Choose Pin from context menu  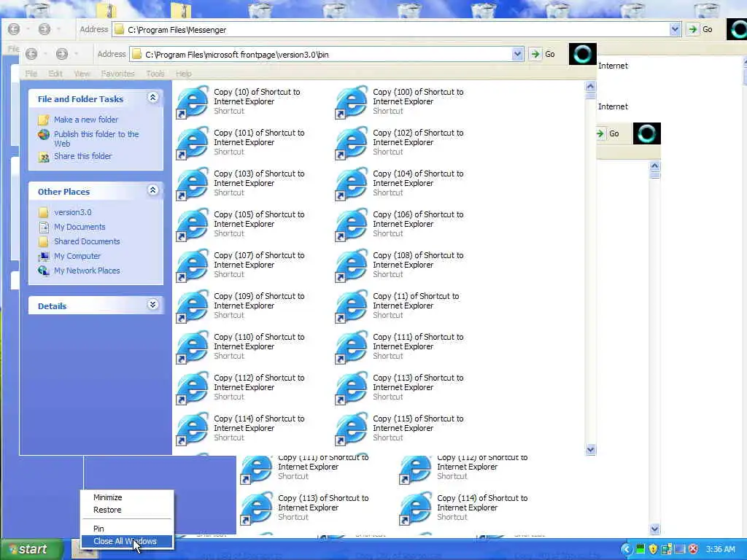(x=127, y=529)
